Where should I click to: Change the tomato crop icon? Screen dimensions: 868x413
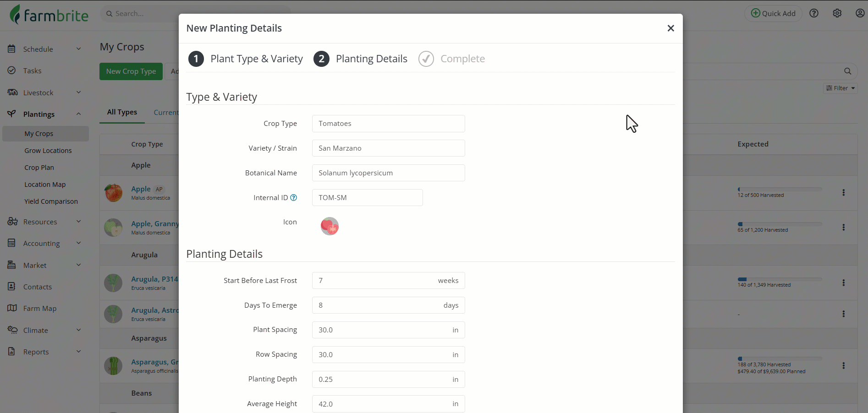point(330,226)
